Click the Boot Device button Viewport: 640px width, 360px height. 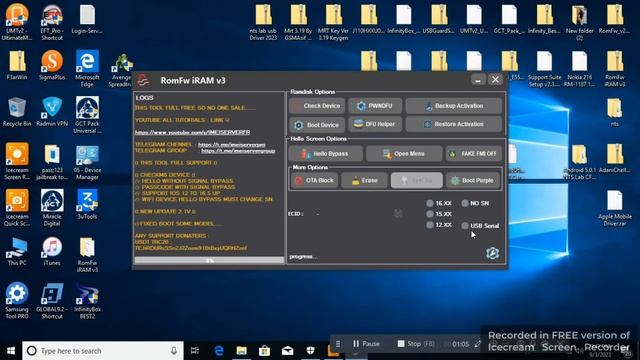click(x=317, y=124)
